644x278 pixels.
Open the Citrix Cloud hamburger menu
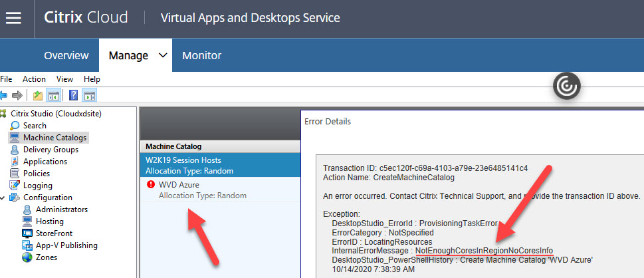(13, 18)
